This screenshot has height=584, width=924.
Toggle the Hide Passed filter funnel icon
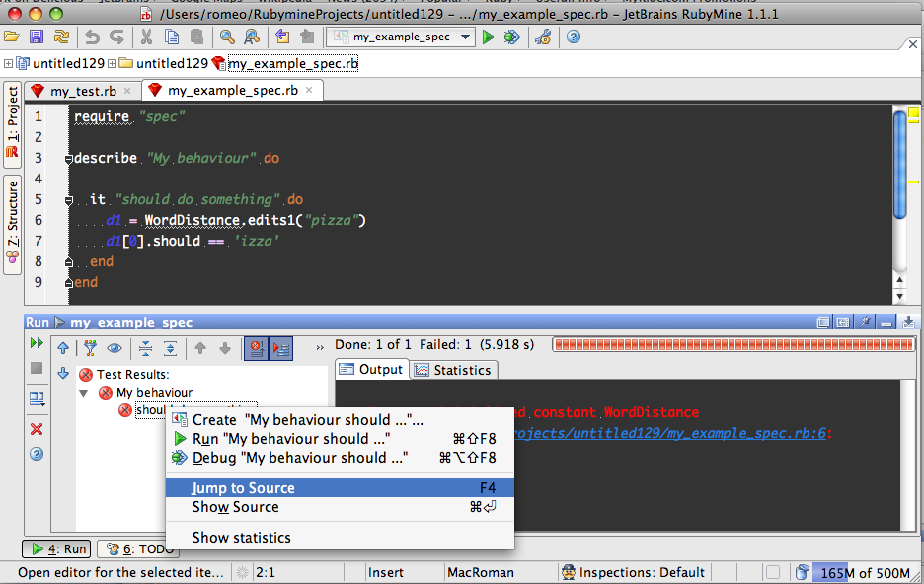coord(90,348)
